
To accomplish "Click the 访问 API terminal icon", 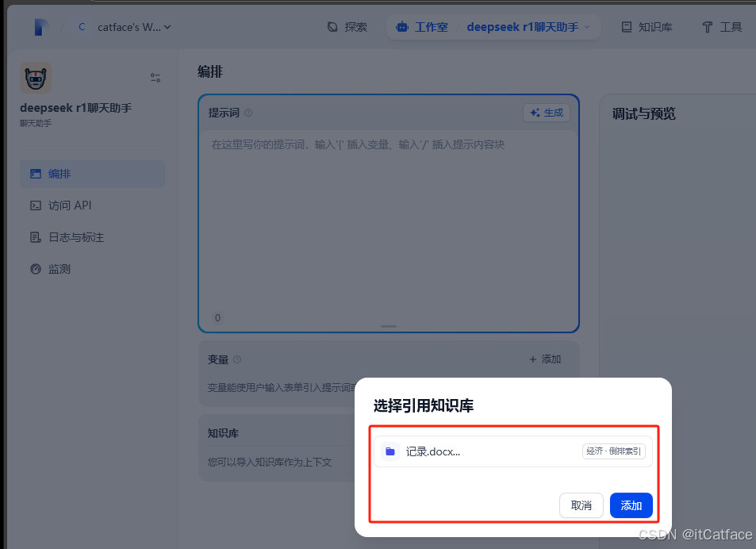I will (x=36, y=205).
